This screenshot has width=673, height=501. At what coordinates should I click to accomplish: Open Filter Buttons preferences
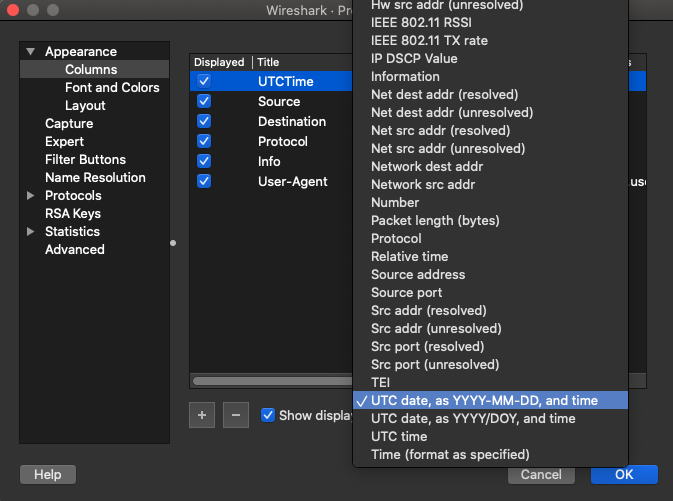(x=85, y=159)
